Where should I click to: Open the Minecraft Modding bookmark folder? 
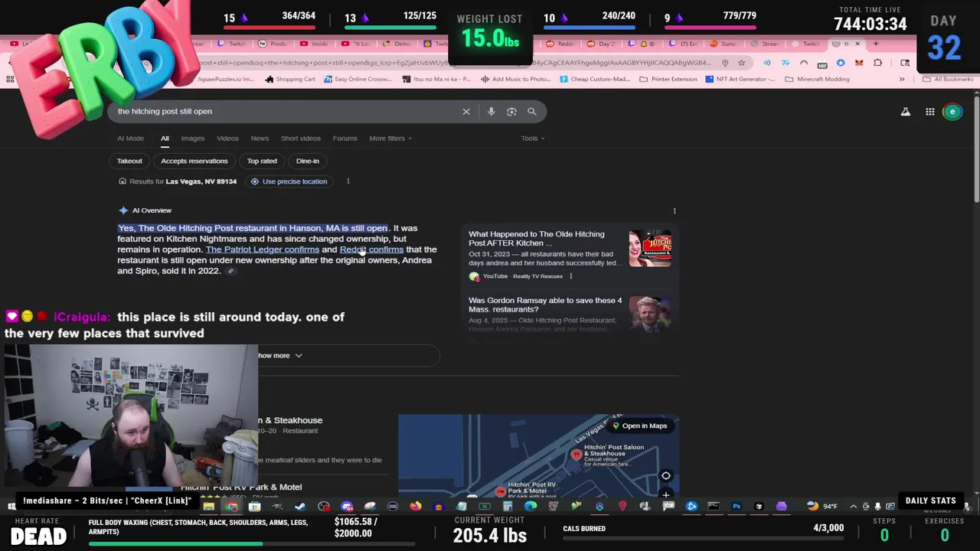tap(817, 79)
